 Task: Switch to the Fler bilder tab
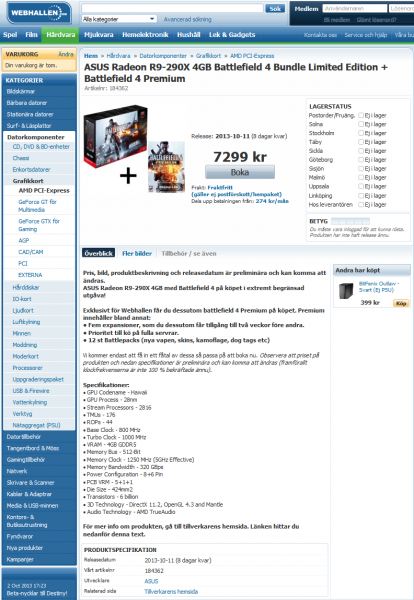tap(137, 253)
